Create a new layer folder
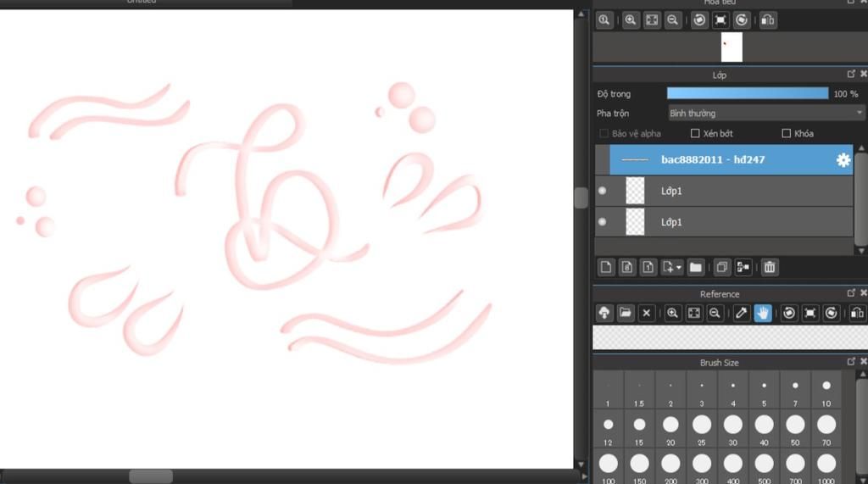Screen dimensions: 868x484 point(696,268)
